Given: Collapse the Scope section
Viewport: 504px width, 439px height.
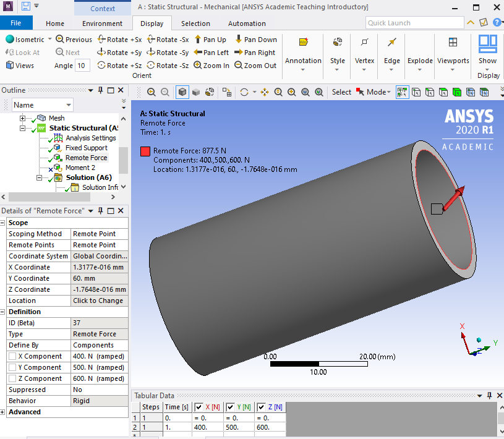Looking at the screenshot, I should coord(3,223).
